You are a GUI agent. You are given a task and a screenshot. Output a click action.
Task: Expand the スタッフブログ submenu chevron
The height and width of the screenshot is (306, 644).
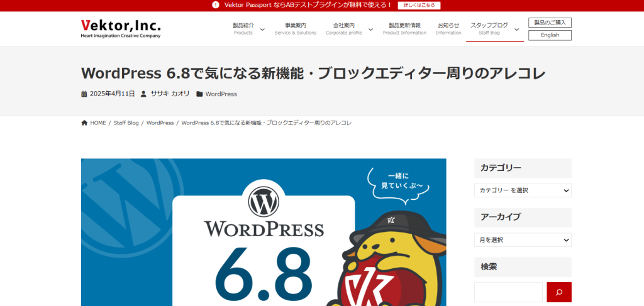[516, 30]
